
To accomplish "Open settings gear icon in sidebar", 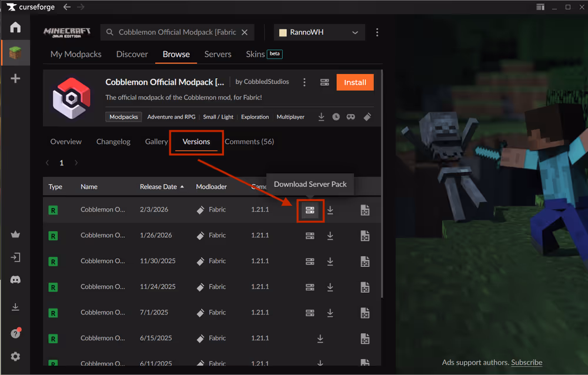I will click(15, 356).
